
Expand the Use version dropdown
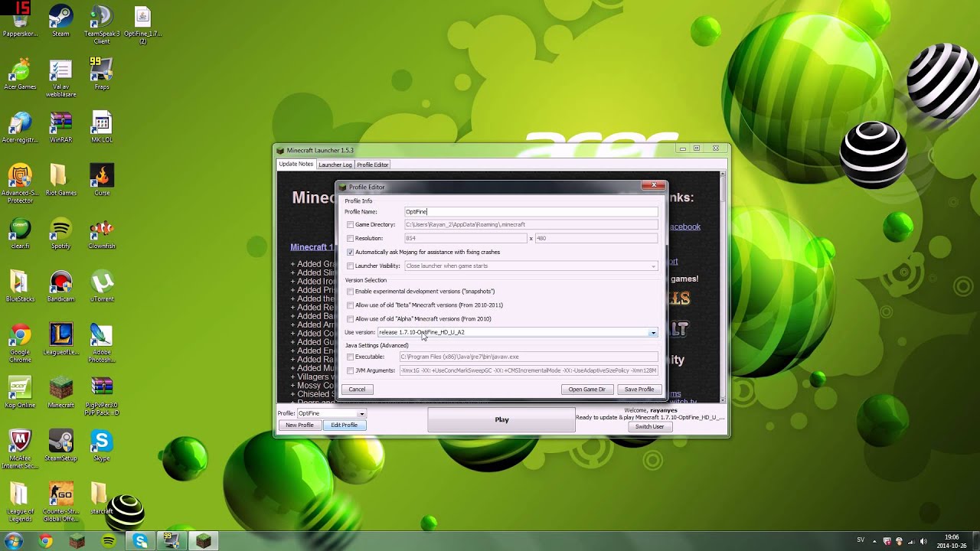[653, 333]
